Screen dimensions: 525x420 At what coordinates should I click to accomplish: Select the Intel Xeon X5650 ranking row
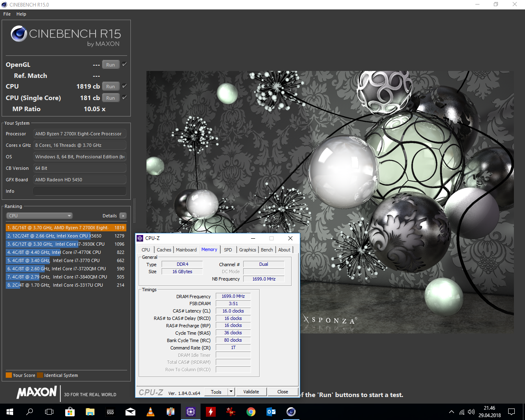coord(66,236)
